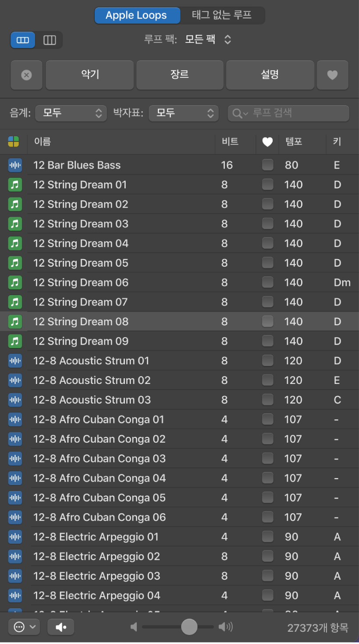The width and height of the screenshot is (359, 644).
Task: Click the 27373개 항목 item count
Action: point(318,628)
